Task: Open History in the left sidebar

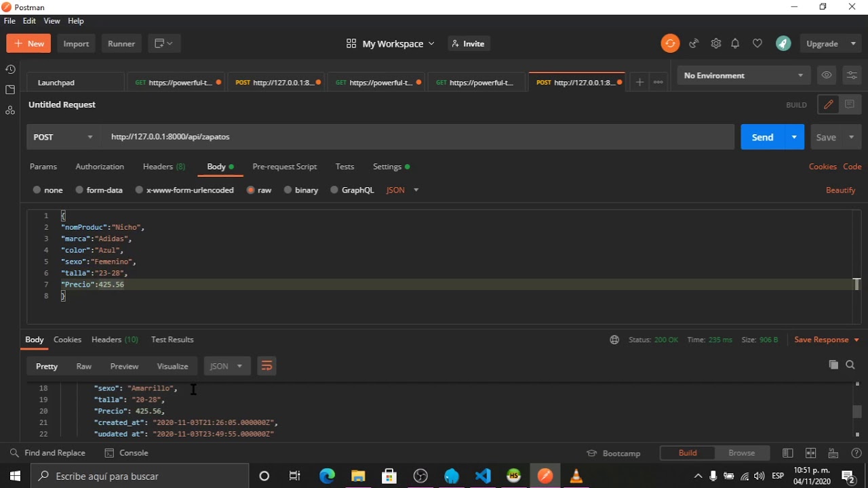Action: (10, 69)
